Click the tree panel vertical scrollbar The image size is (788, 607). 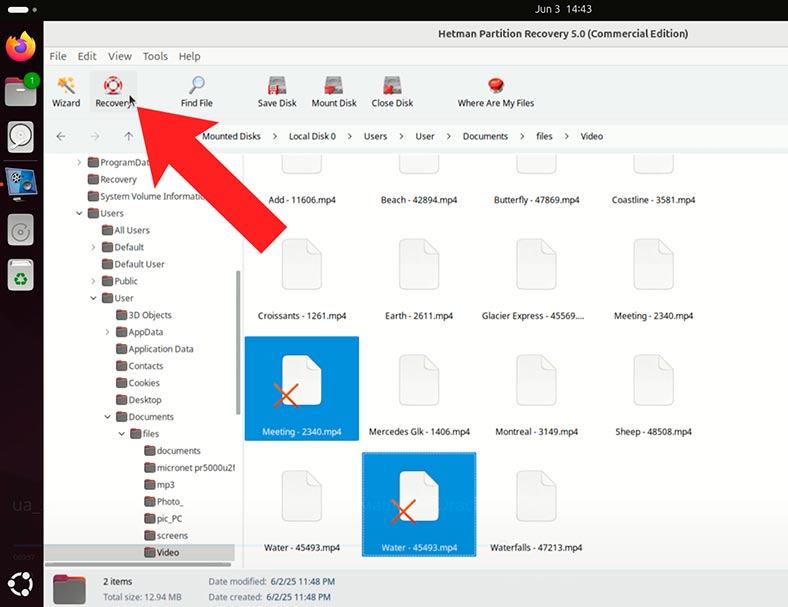[238, 343]
